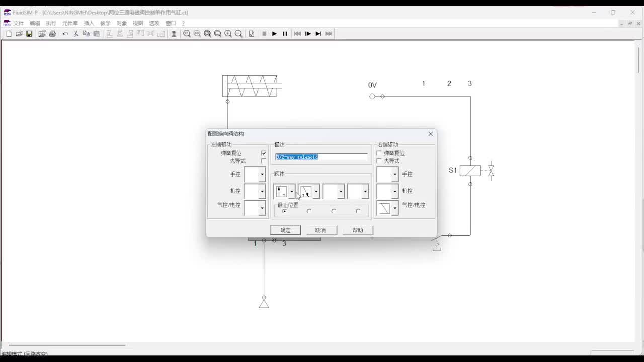Reset simulation to the beginning
Image resolution: width=644 pixels, height=362 pixels.
[297, 34]
